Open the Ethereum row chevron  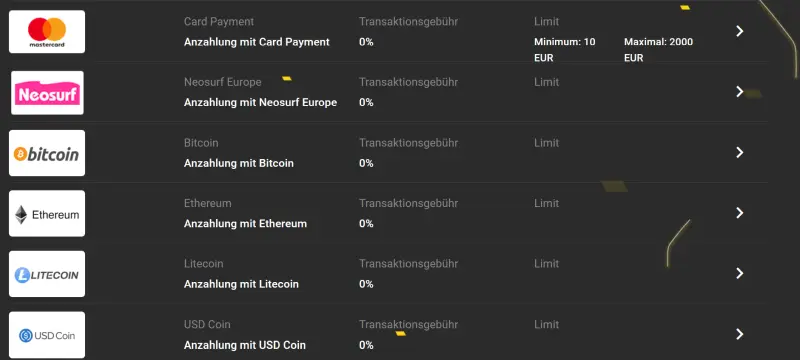click(x=739, y=213)
